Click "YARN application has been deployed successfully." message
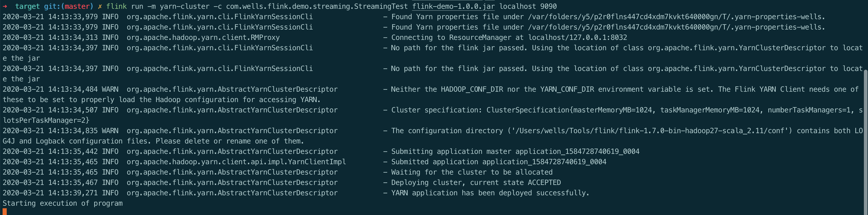 tap(490, 193)
